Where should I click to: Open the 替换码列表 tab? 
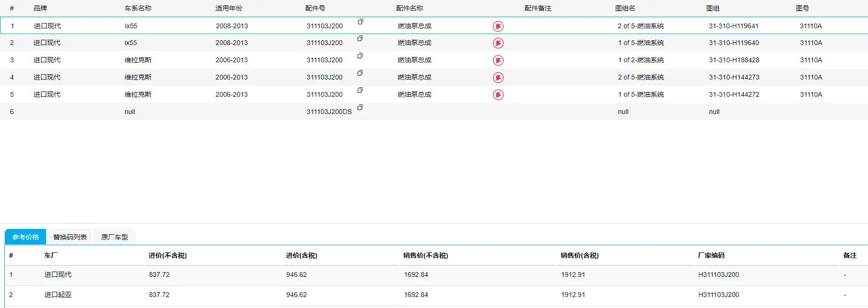[70, 237]
